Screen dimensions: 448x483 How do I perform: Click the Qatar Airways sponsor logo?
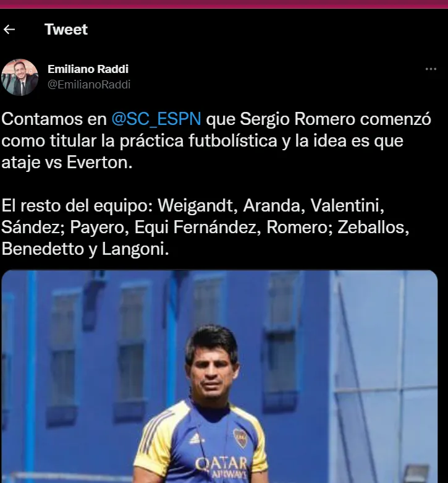(x=221, y=466)
